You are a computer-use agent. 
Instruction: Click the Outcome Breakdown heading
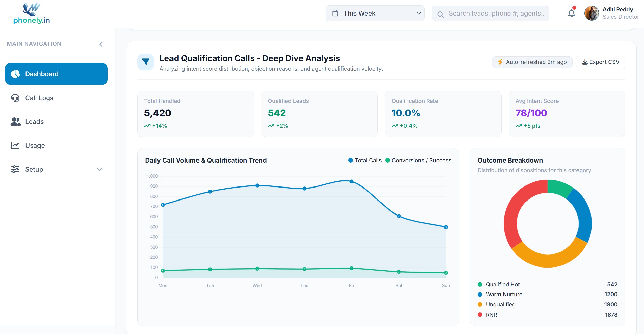point(510,160)
